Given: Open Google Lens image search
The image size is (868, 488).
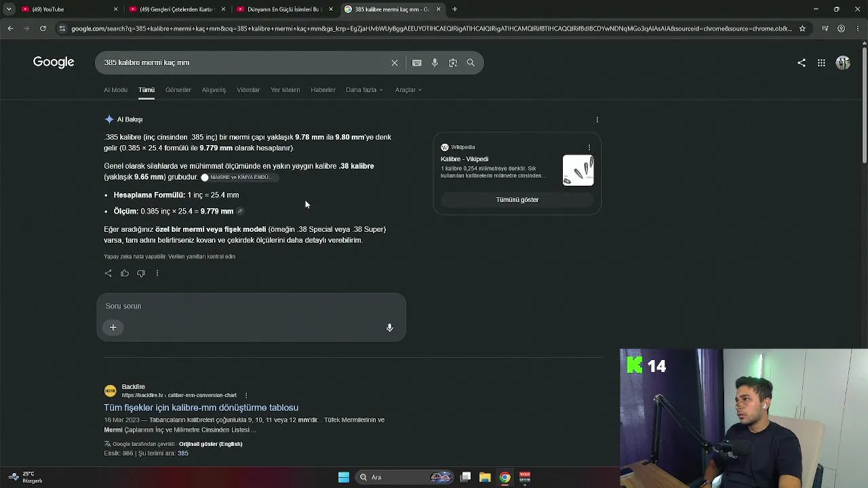Looking at the screenshot, I should [453, 62].
